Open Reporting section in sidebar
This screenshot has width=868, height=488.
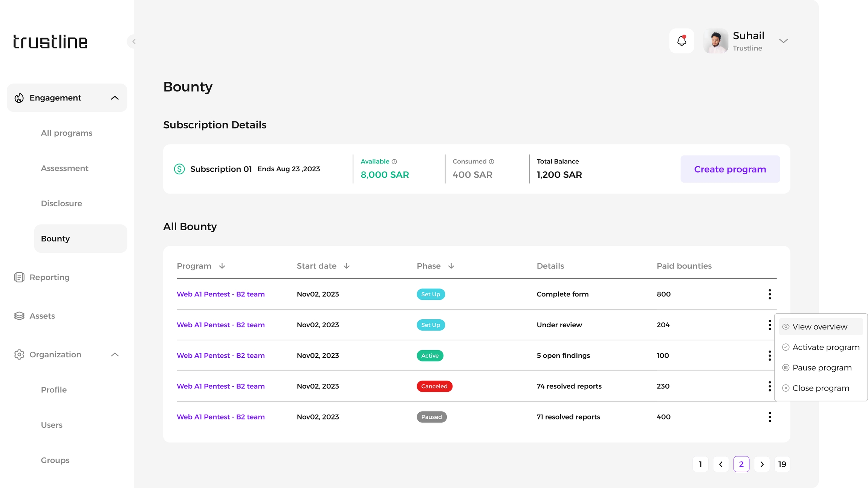(x=49, y=278)
